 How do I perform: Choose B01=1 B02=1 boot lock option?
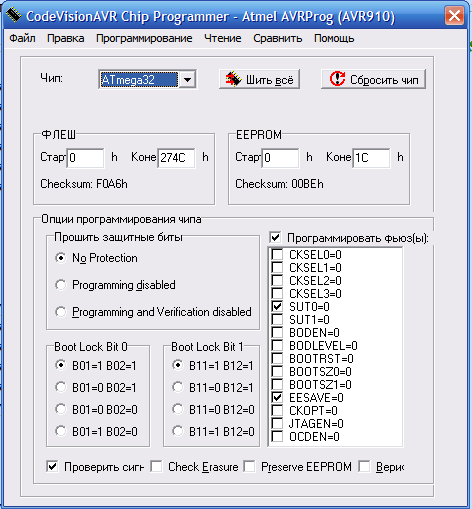[61, 365]
